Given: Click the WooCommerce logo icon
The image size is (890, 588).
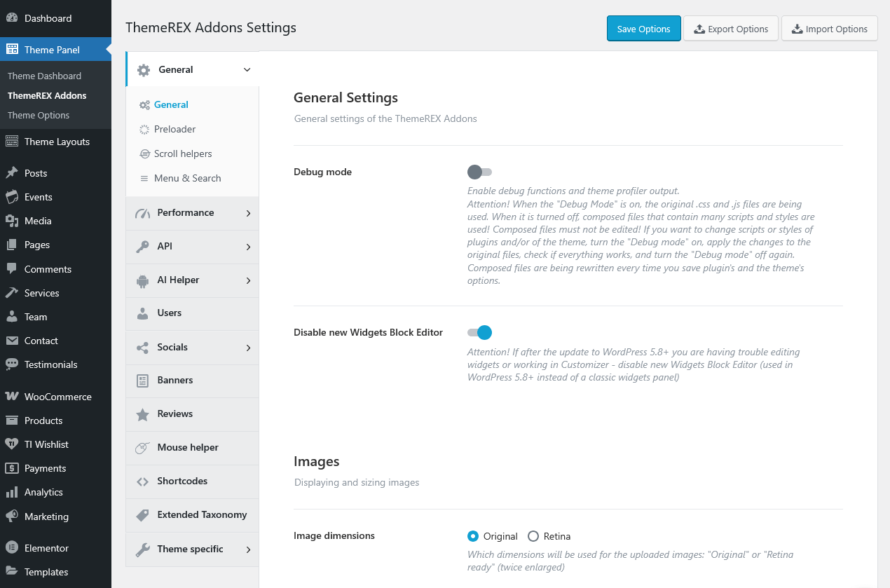Looking at the screenshot, I should pyautogui.click(x=12, y=397).
